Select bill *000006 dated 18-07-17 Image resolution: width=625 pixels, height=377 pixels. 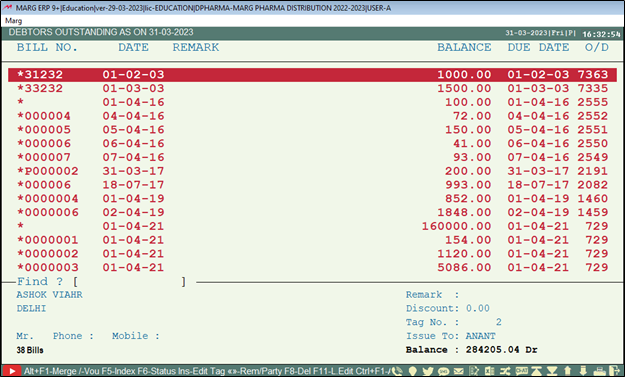(312, 185)
